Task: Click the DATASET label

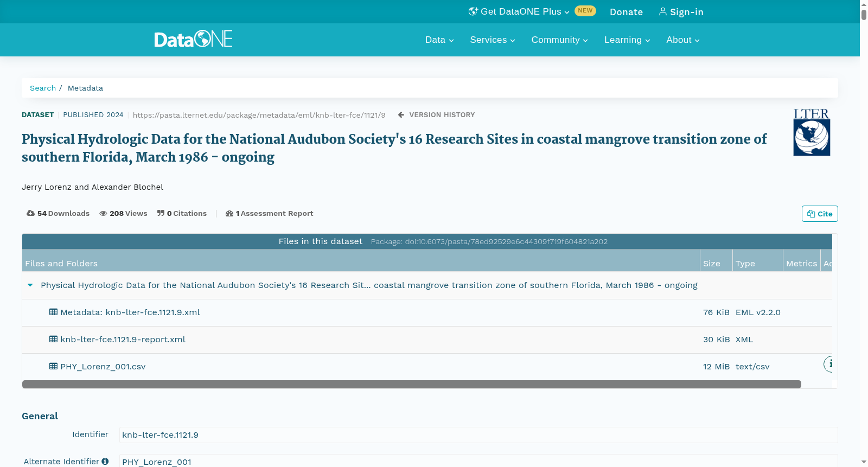Action: tap(37, 115)
